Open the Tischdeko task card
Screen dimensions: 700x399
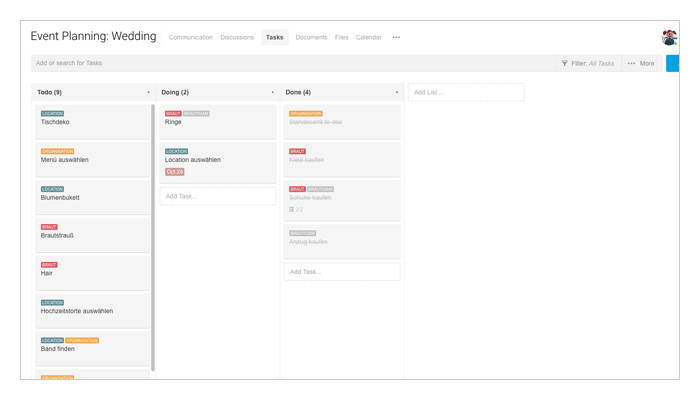pyautogui.click(x=93, y=122)
